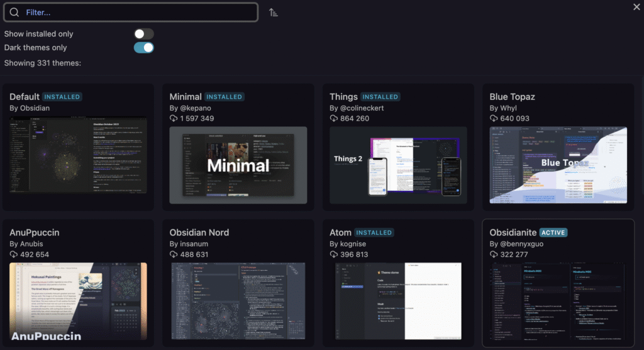Select the Blue Topaz theme title

(x=512, y=97)
